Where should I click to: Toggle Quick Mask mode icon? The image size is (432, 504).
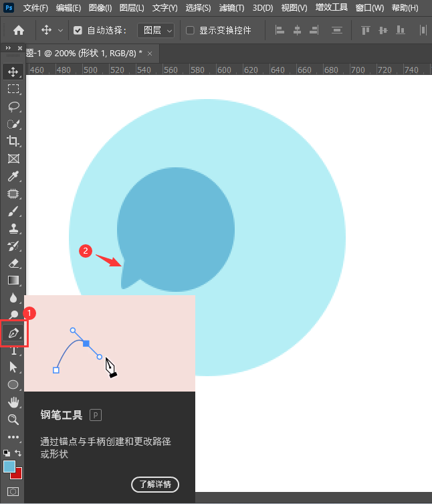coord(13,491)
